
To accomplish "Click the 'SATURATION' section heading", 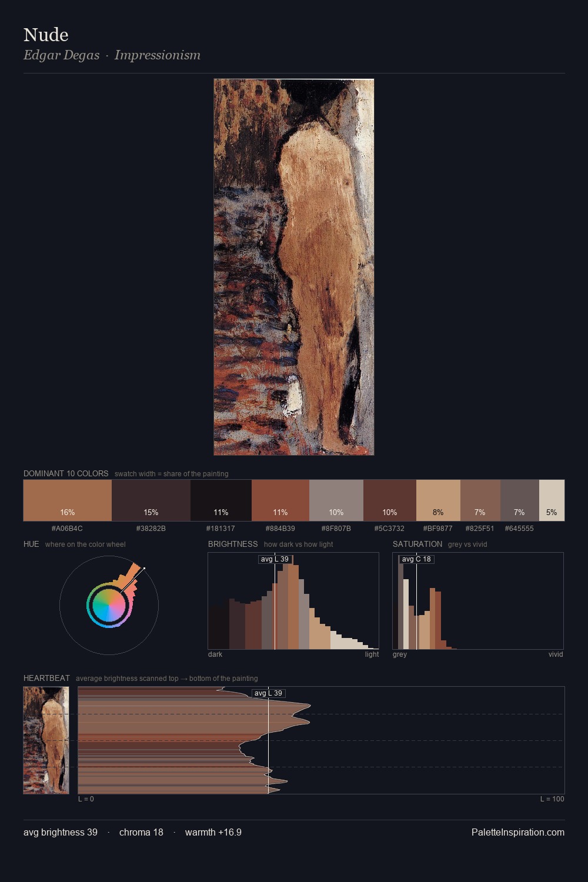I will [417, 544].
